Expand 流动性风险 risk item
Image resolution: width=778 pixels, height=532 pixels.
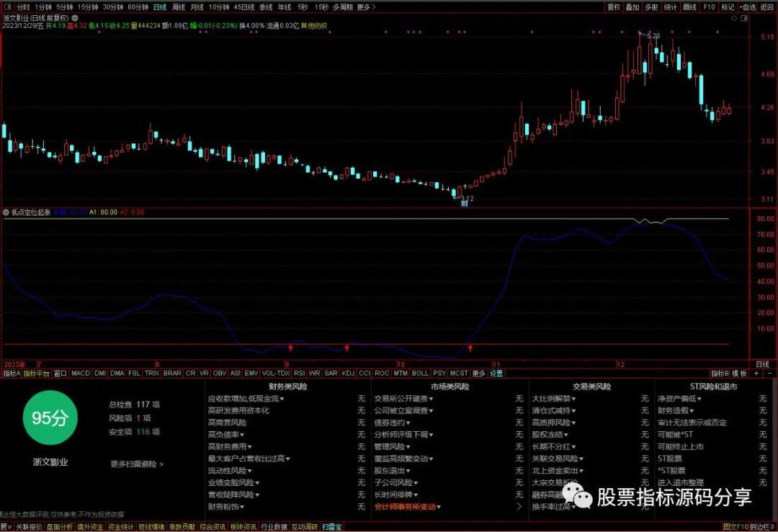click(230, 471)
